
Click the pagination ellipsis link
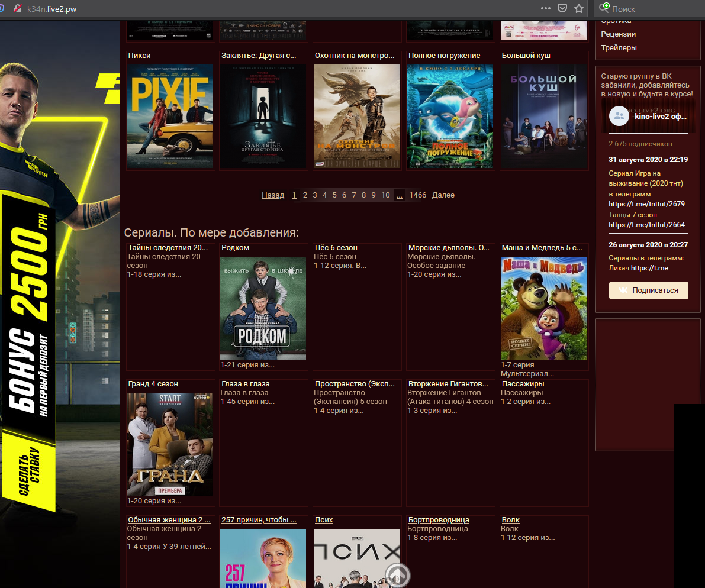399,195
